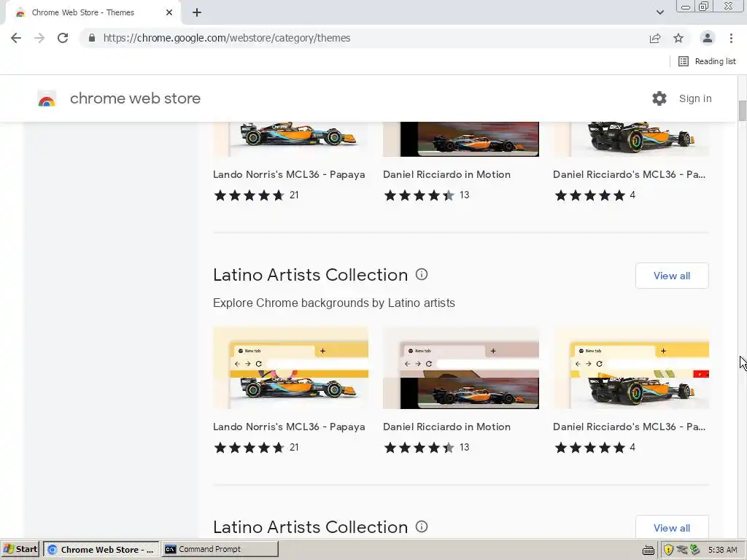Screen dimensions: 747x560
Task: Click the taskbar clock showing 5:38 AM
Action: [722, 550]
